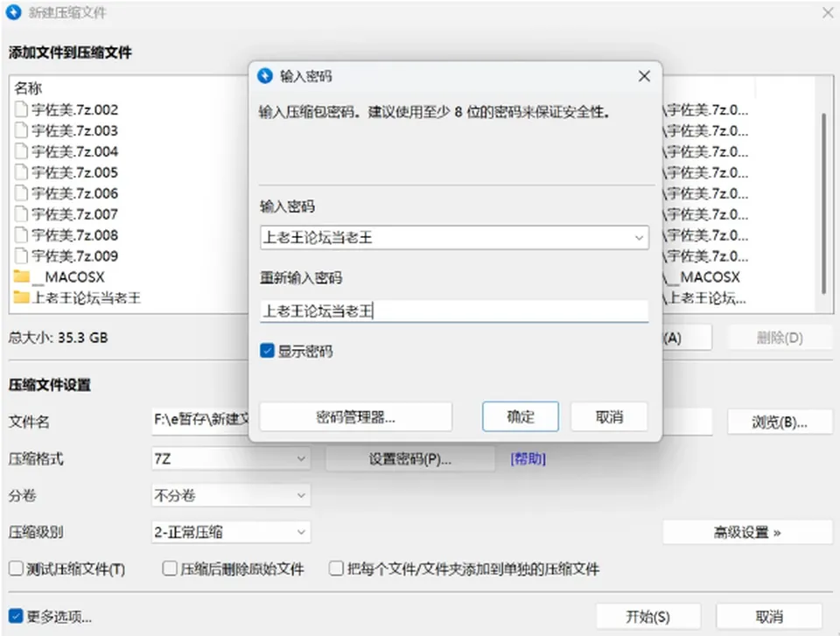
Task: Select the __MACOSX folder name
Action: click(x=68, y=276)
